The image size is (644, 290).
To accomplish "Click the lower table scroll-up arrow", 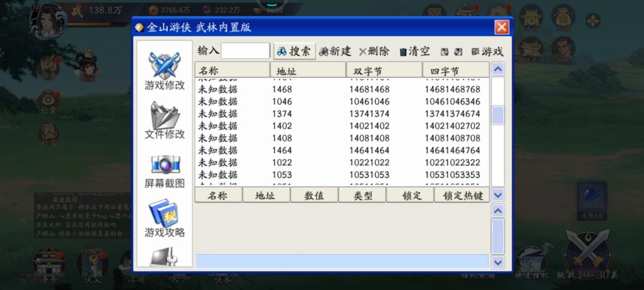I will [498, 211].
